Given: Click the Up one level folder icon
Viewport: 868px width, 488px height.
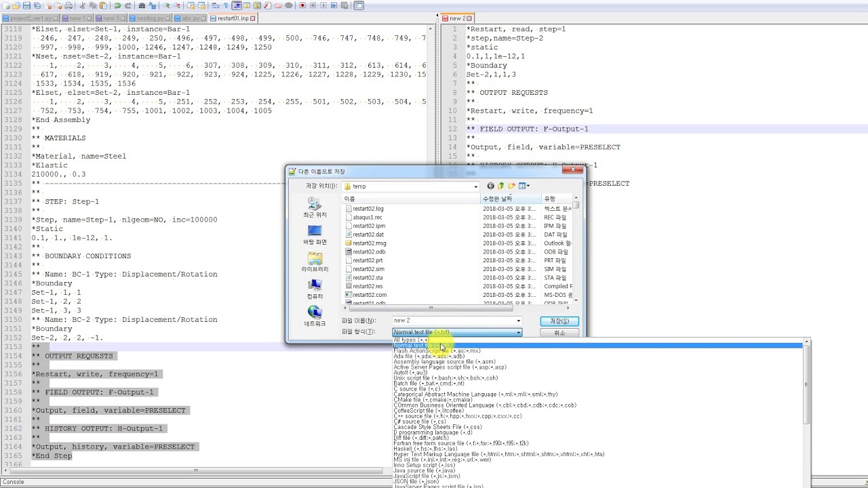Looking at the screenshot, I should (501, 186).
